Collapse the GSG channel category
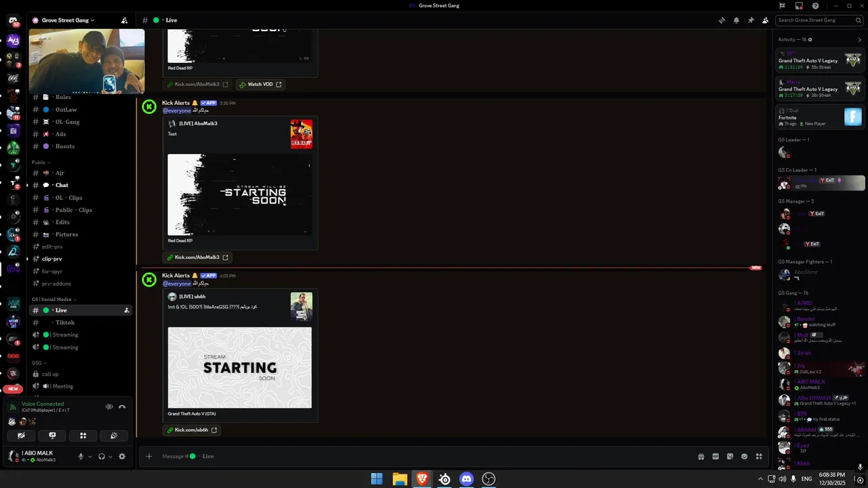 (x=39, y=363)
